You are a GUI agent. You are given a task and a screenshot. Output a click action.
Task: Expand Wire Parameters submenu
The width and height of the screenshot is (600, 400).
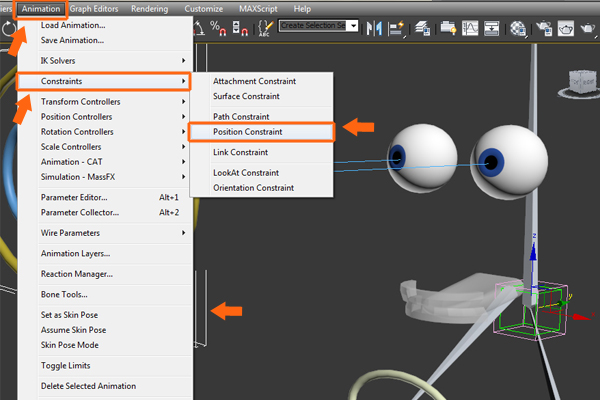tap(105, 233)
